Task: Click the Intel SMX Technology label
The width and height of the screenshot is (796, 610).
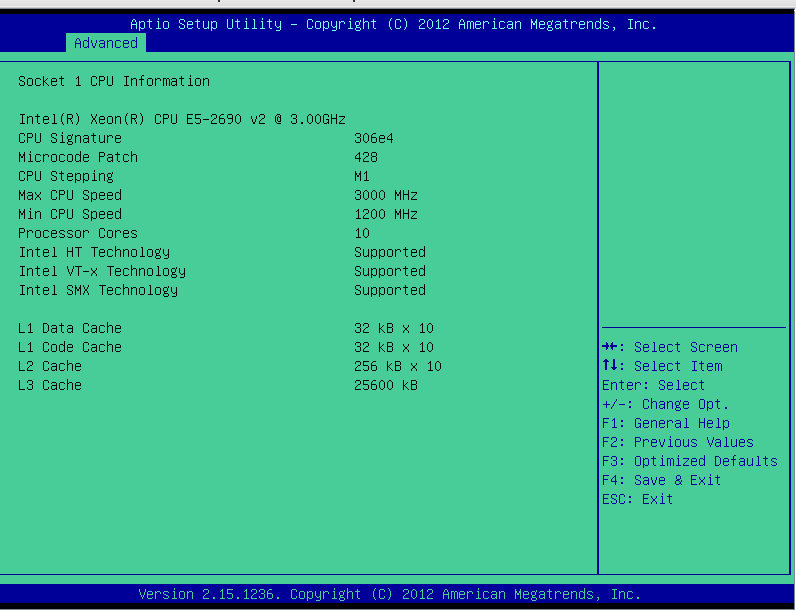Action: pos(98,290)
